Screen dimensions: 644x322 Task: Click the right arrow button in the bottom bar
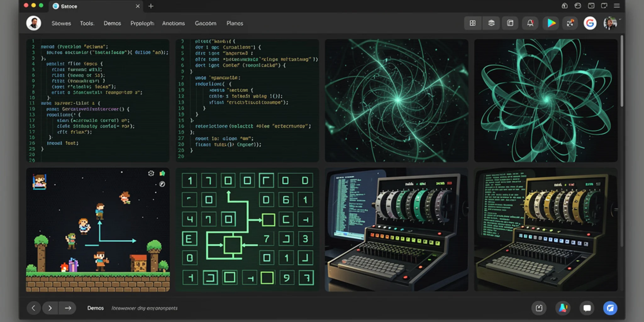[68, 308]
